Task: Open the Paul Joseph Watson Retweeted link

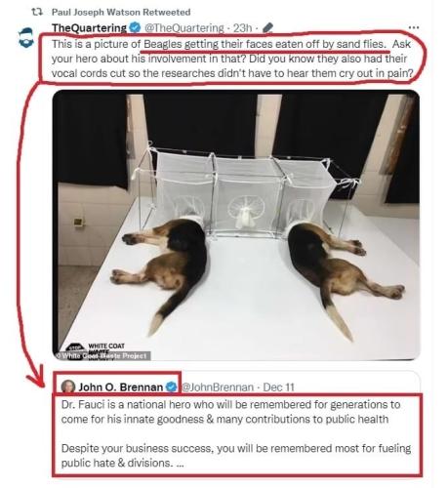Action: pyautogui.click(x=121, y=12)
